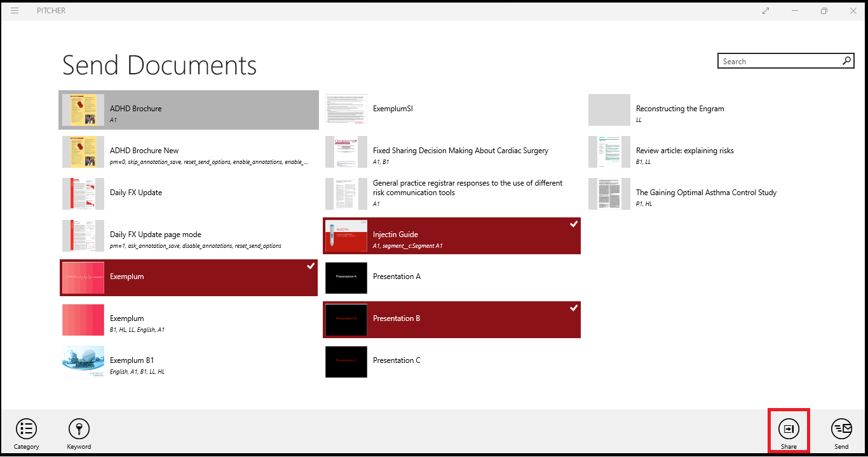Image resolution: width=868 pixels, height=457 pixels.
Task: Select Fixed Sharing Decision Making About Cardiac Surgery
Action: [452, 152]
